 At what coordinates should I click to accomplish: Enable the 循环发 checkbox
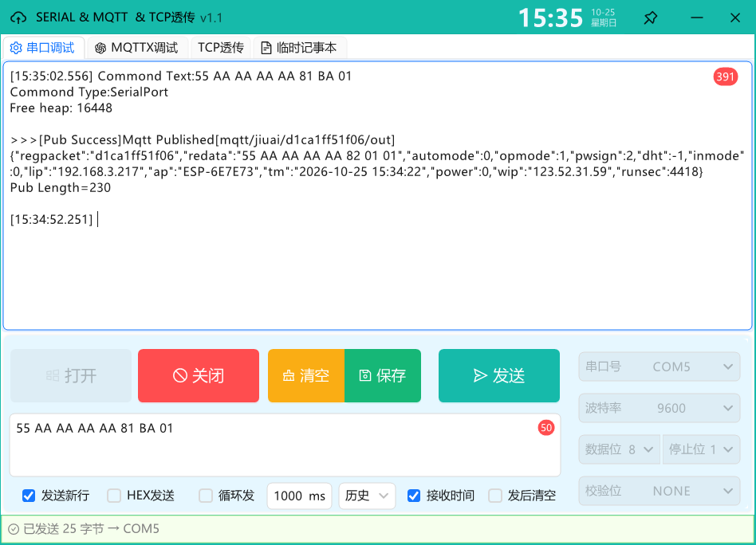click(206, 496)
